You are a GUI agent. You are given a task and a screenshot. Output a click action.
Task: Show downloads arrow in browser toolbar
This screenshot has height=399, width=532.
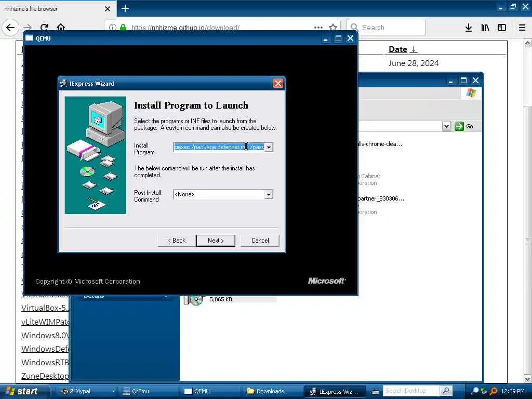tap(469, 28)
